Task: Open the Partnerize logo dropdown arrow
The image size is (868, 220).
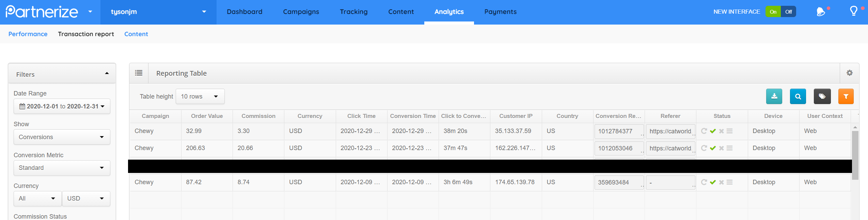Action: pos(90,12)
